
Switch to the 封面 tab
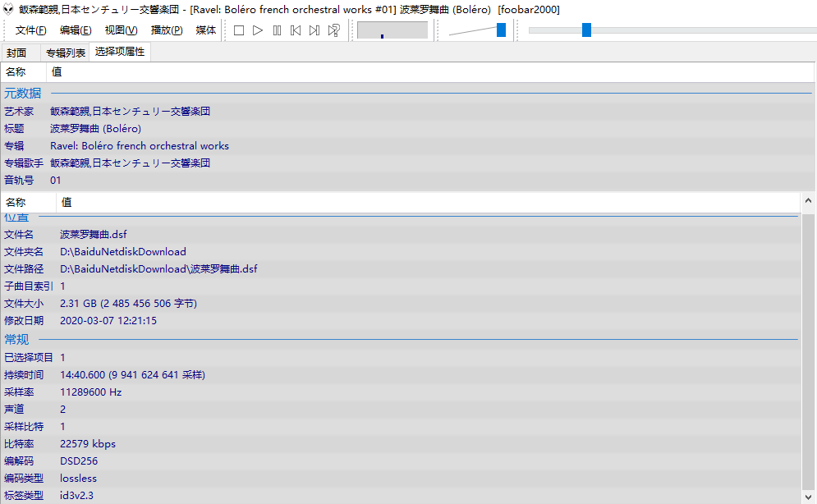[x=17, y=53]
